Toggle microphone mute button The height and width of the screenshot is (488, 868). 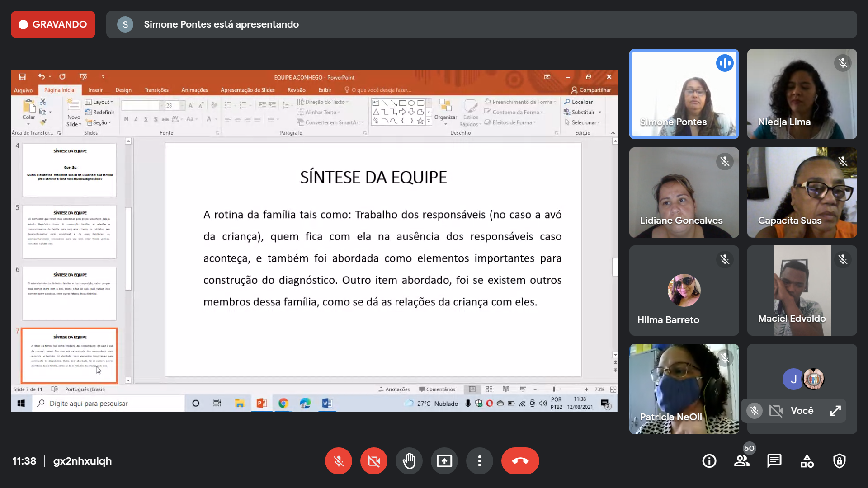(x=339, y=461)
